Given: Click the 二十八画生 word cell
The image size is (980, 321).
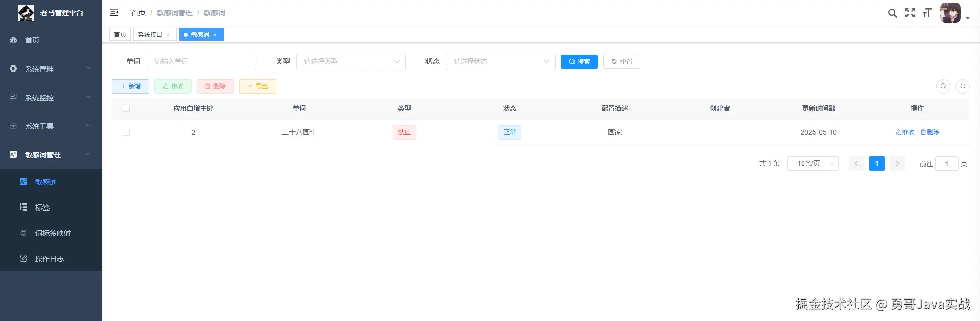Looking at the screenshot, I should tap(299, 132).
